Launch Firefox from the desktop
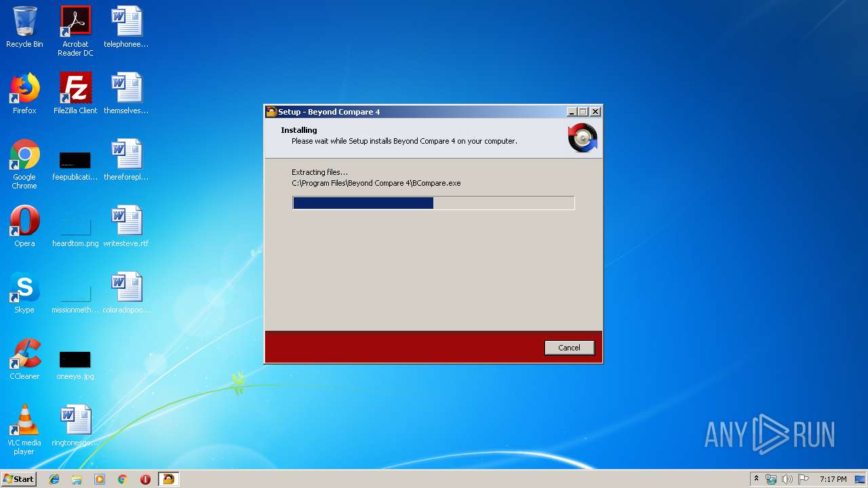Screen dimensions: 868x488 (x=24, y=94)
